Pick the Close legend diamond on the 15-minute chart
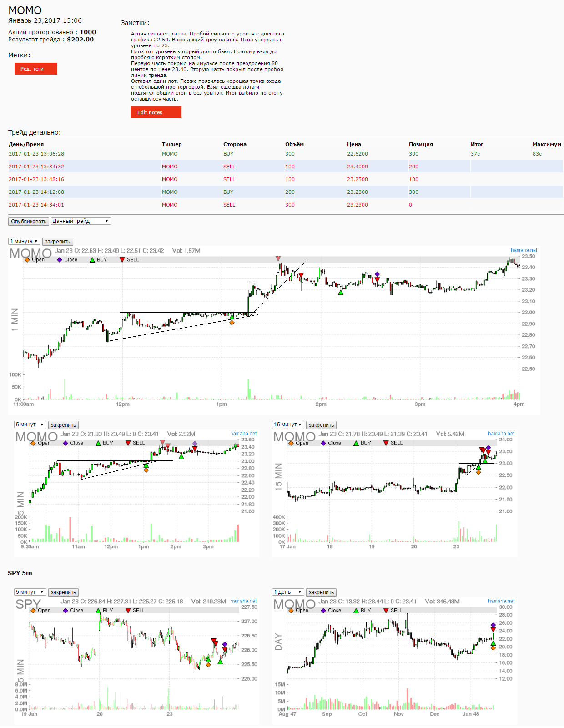The image size is (564, 728). [323, 443]
